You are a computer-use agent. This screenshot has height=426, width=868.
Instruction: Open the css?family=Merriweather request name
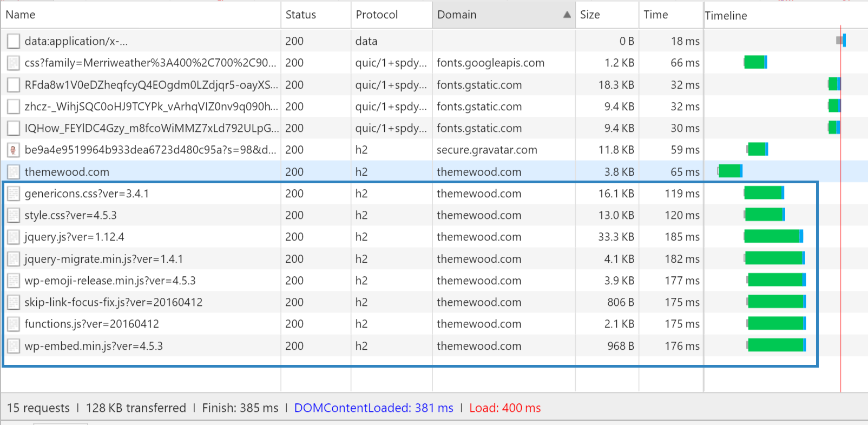150,63
